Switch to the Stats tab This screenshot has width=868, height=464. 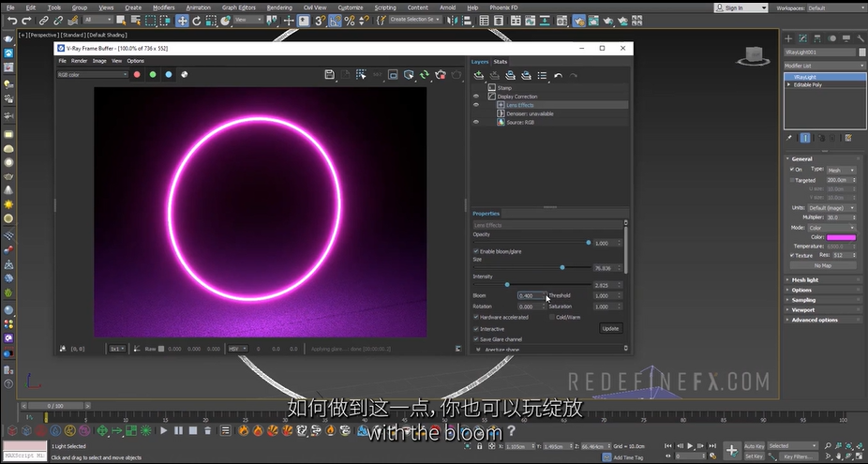(x=501, y=62)
